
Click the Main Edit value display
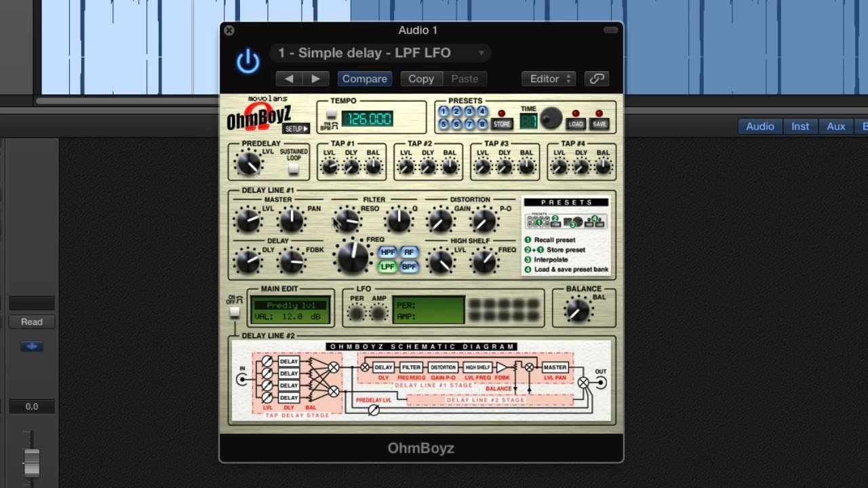(x=292, y=310)
